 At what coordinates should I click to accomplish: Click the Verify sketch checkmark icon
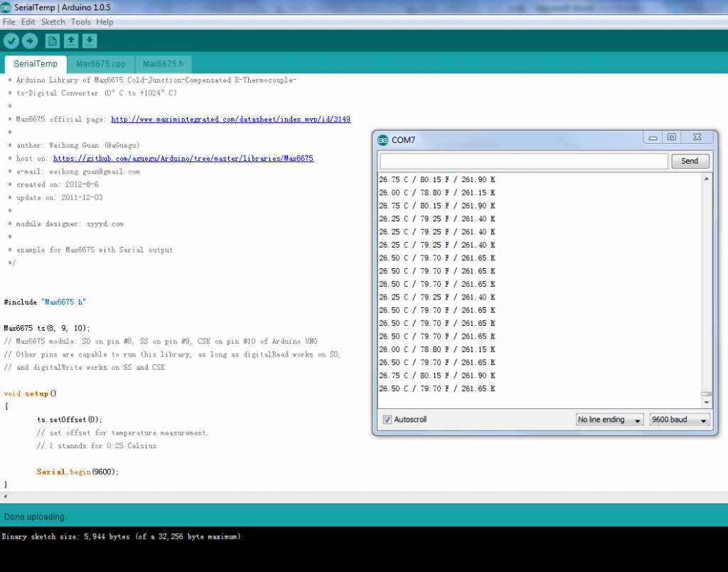click(x=11, y=41)
